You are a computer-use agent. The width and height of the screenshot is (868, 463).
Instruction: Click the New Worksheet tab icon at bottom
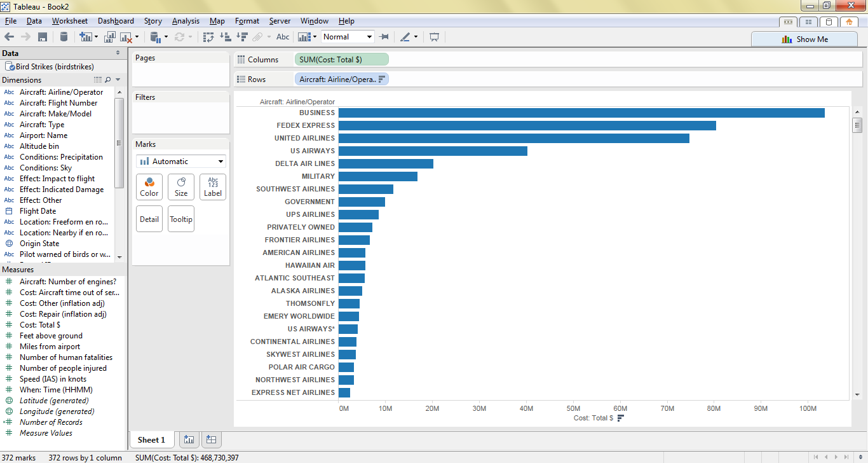click(x=189, y=439)
